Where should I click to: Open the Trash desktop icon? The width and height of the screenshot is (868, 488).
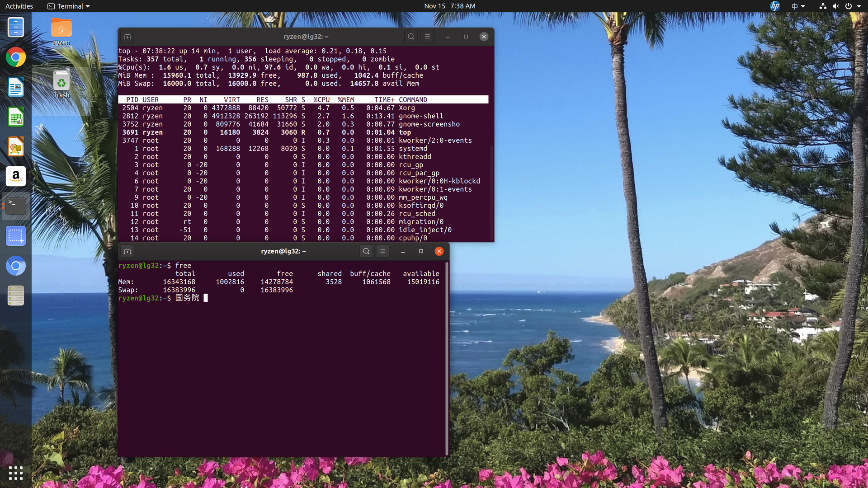[61, 84]
